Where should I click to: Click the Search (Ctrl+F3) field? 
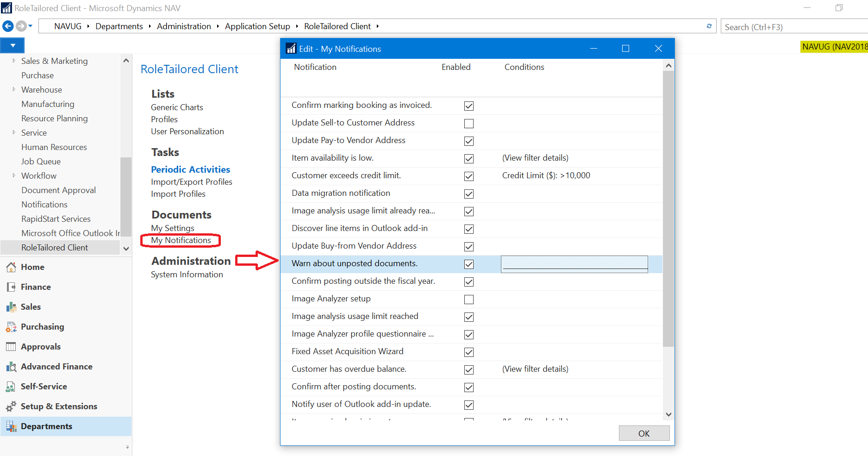click(794, 27)
